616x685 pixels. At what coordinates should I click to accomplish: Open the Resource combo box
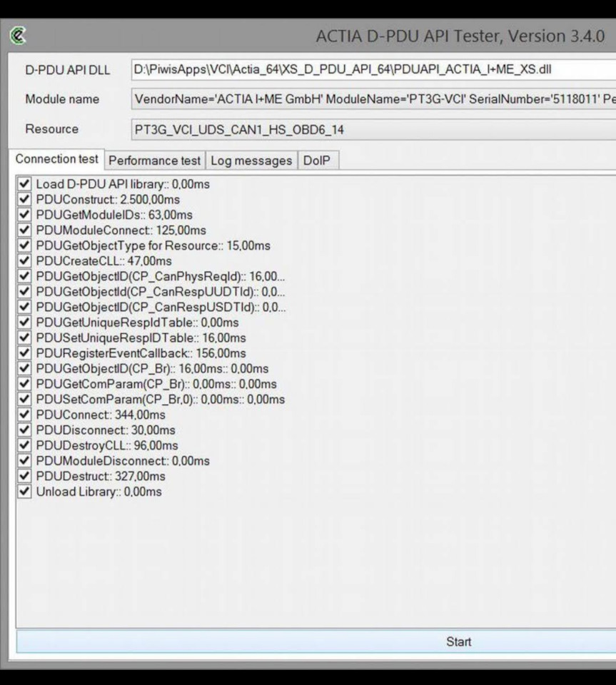(371, 130)
